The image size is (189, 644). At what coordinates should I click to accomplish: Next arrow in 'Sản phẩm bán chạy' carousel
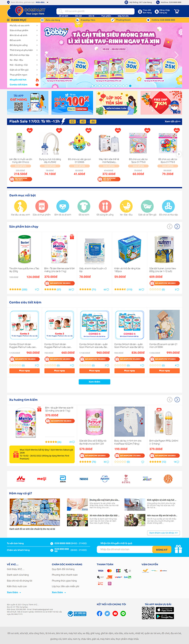click(x=177, y=226)
